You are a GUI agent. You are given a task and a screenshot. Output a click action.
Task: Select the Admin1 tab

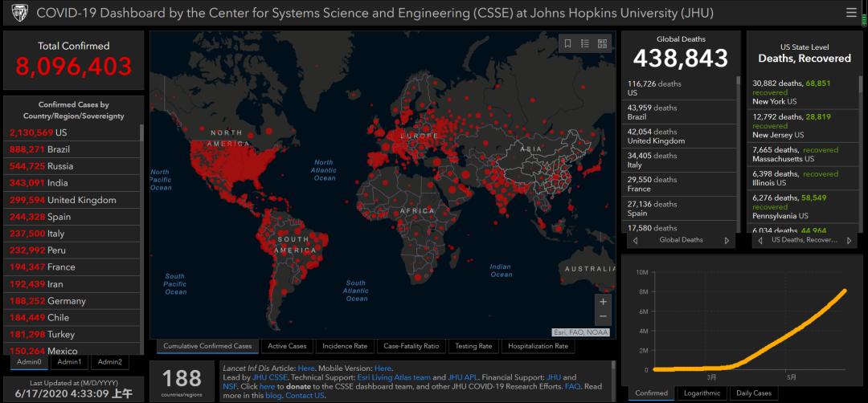(x=69, y=361)
